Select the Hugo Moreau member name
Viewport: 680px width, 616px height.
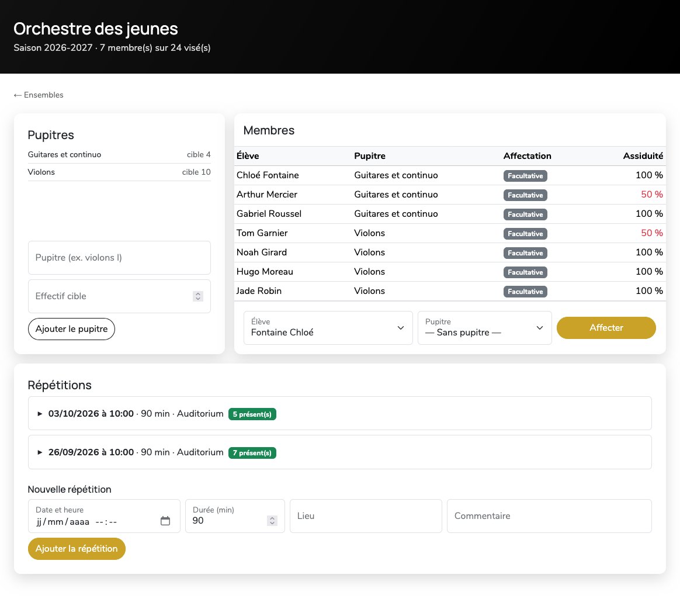pos(265,272)
